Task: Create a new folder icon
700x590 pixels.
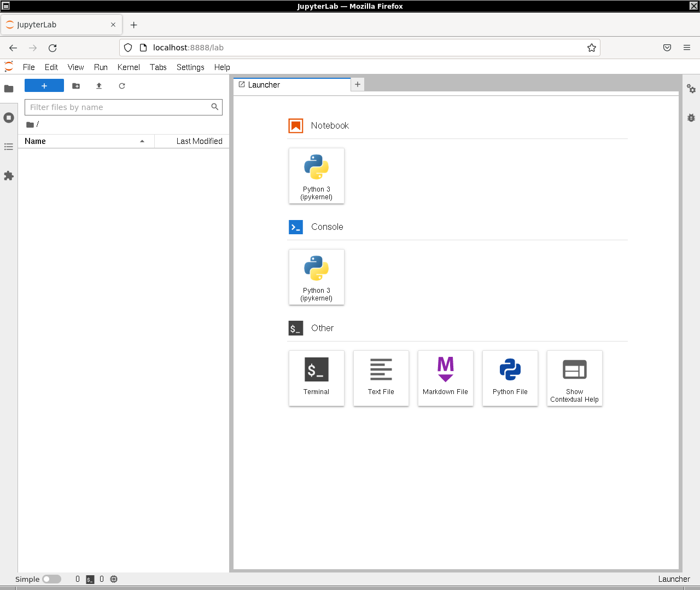Action: tap(76, 86)
